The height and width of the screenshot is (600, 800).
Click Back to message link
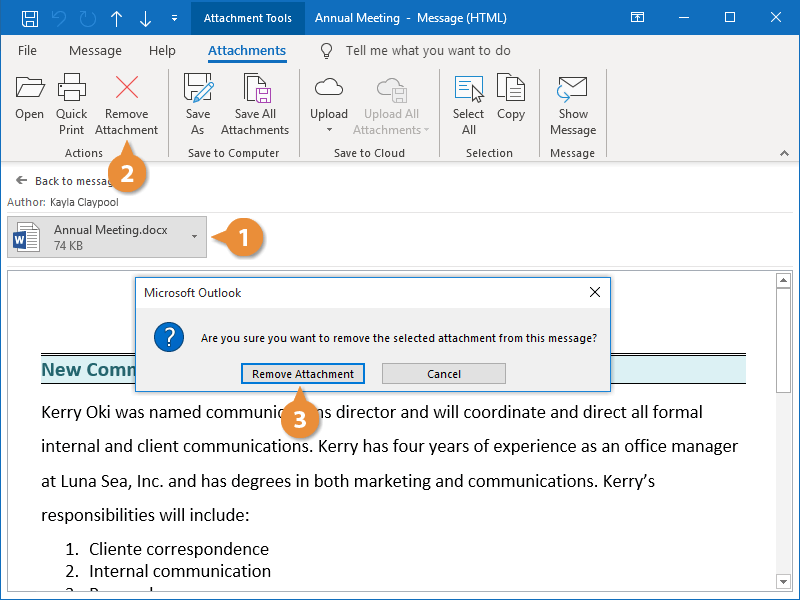pos(65,181)
